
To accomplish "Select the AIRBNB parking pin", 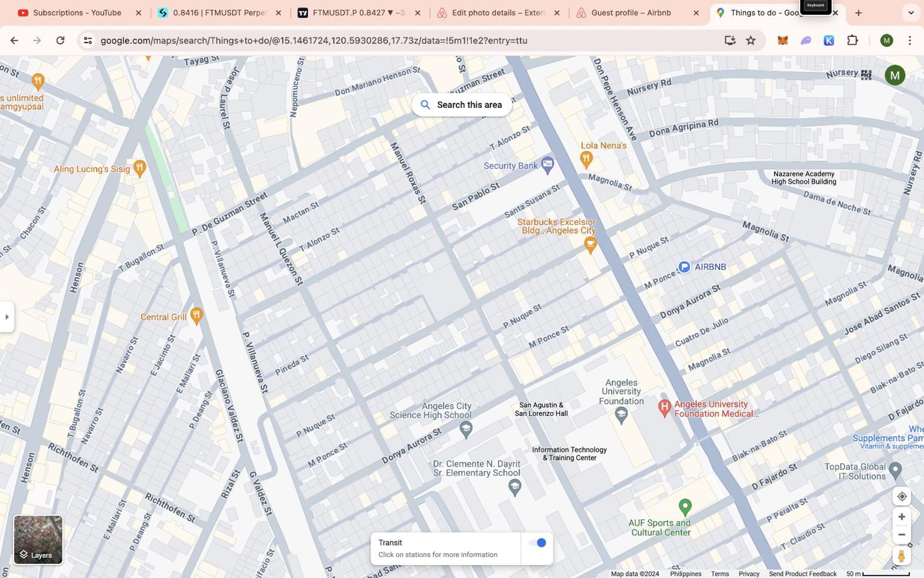I will click(684, 267).
